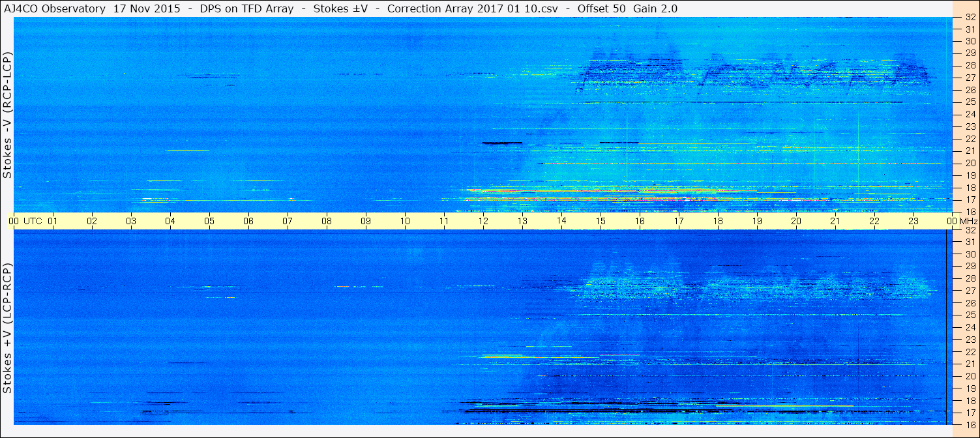The image size is (980, 438).
Task: Select the 01 hour tick on time axis
Action: coord(53,221)
